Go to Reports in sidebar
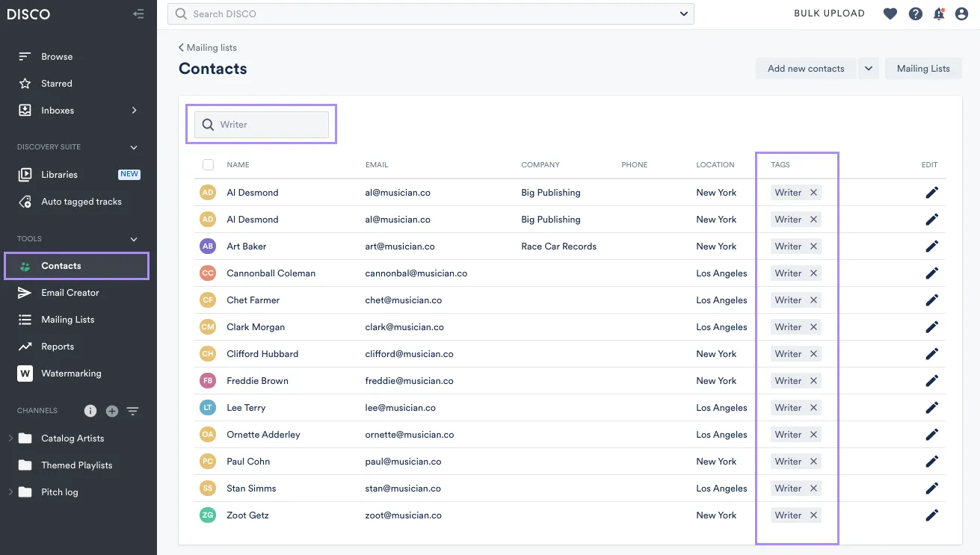 pos(58,347)
